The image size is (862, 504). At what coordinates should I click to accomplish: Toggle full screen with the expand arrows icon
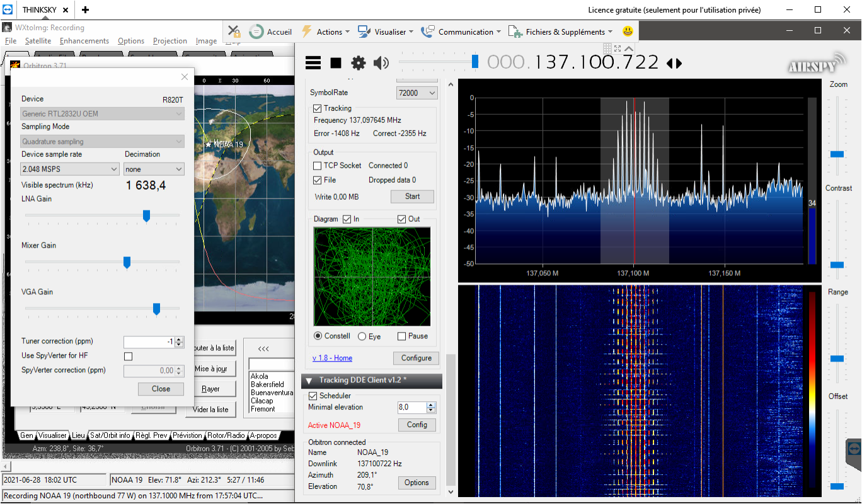618,49
